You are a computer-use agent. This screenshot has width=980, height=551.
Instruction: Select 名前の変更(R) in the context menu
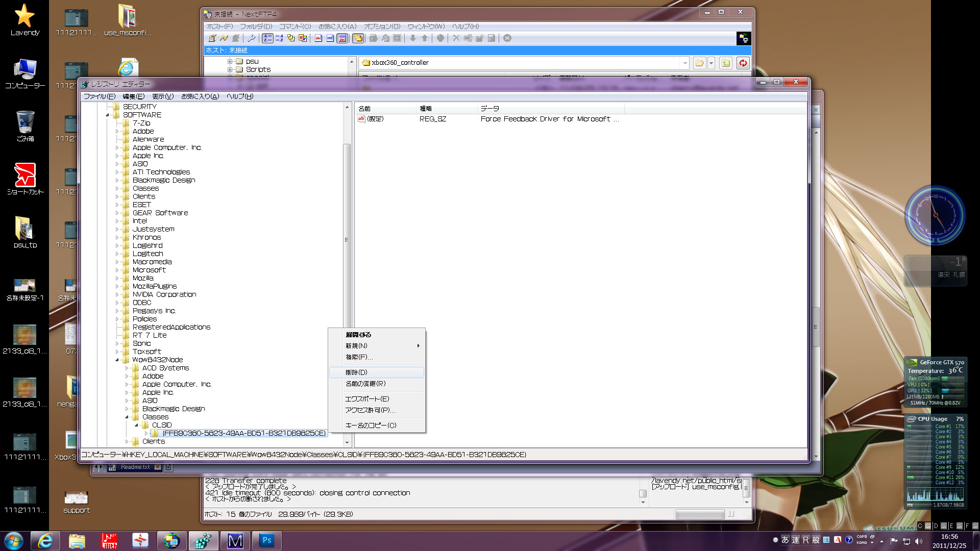point(377,384)
